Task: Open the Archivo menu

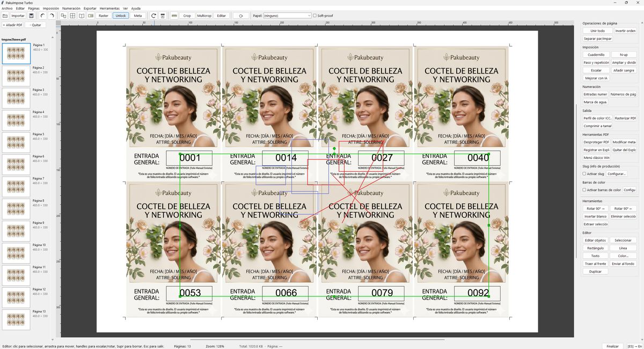Action: pyautogui.click(x=7, y=9)
